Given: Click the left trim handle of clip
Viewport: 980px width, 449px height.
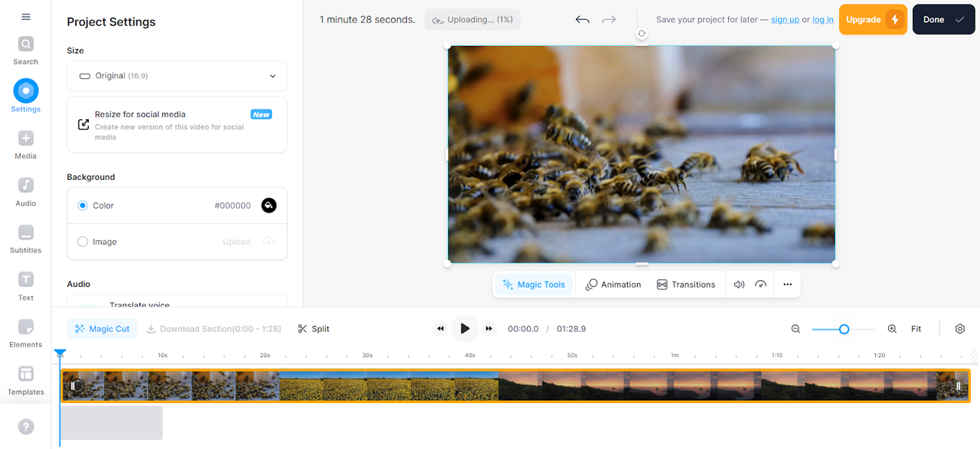Looking at the screenshot, I should [x=73, y=386].
